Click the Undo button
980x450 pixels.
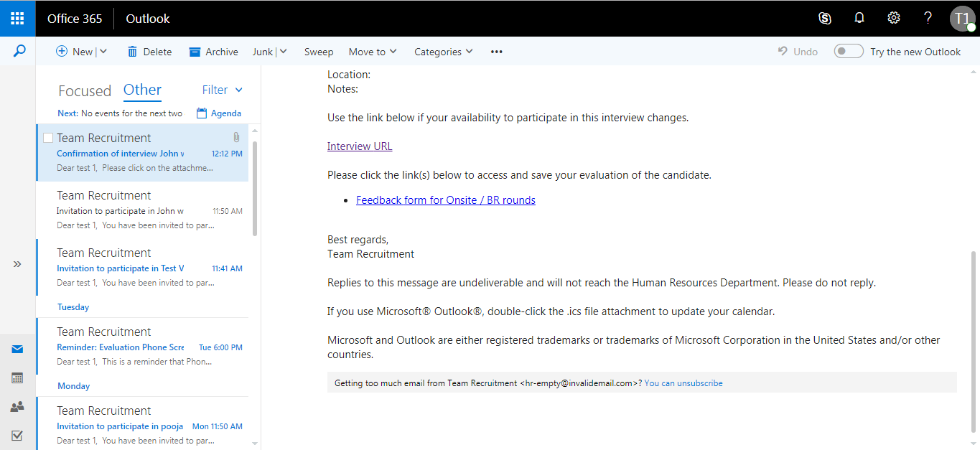tap(798, 52)
